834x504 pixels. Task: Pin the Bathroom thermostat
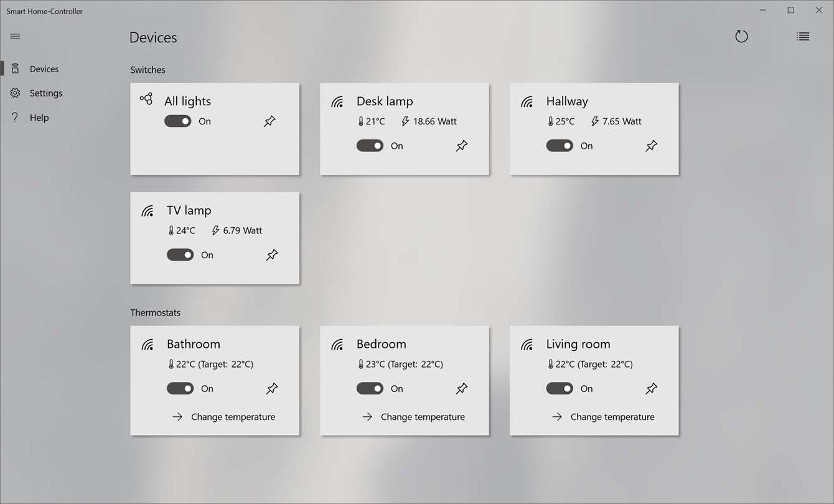point(272,388)
